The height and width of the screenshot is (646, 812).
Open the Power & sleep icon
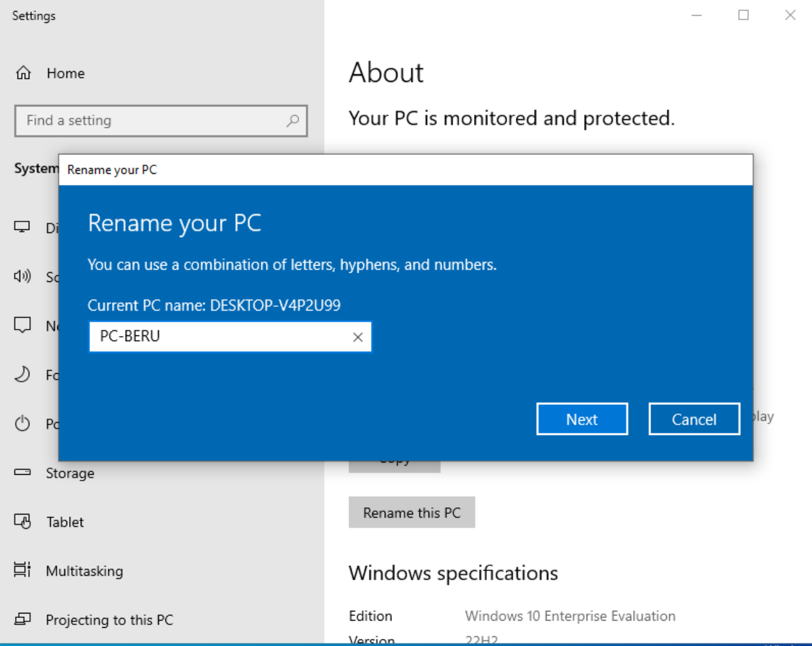[x=22, y=423]
